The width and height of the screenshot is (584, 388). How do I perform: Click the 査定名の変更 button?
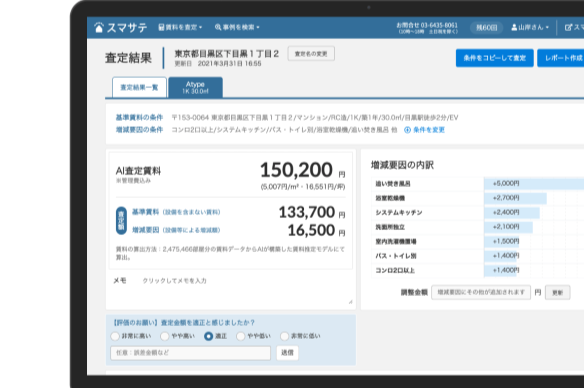point(311,54)
